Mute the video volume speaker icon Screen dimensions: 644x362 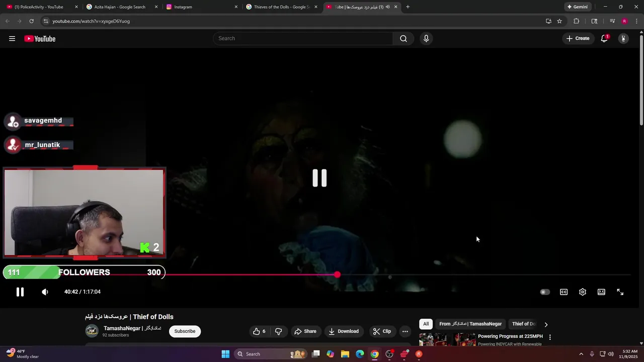coord(45,292)
